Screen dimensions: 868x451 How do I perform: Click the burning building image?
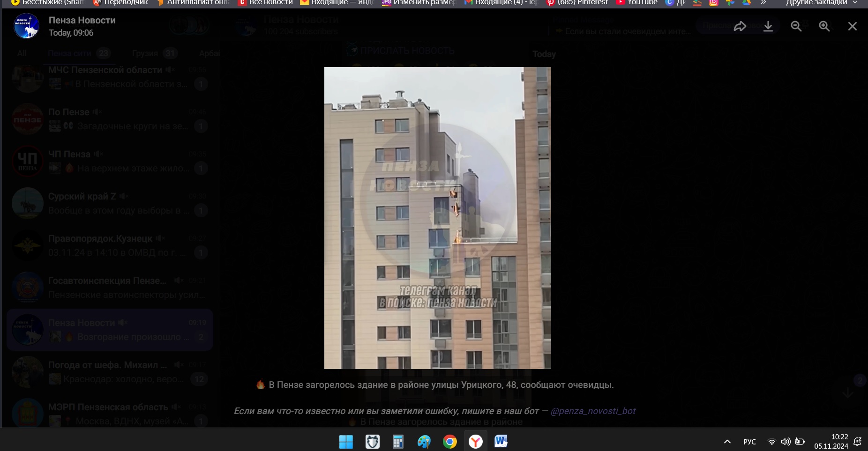point(437,218)
